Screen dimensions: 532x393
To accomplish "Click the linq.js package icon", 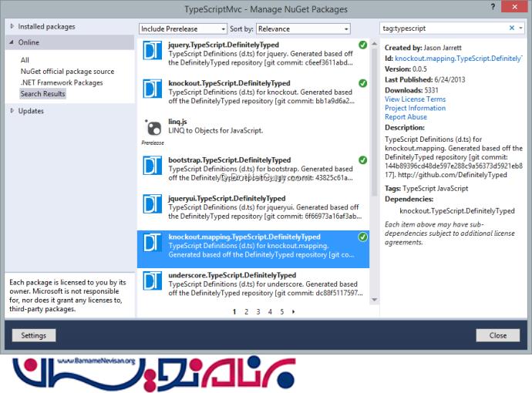I will point(153,128).
